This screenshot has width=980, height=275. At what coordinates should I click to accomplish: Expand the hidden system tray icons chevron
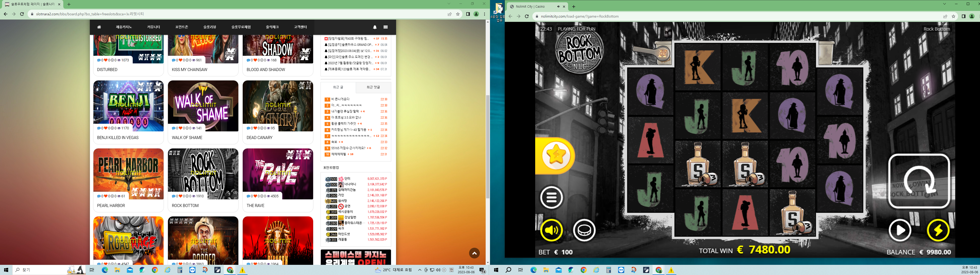pyautogui.click(x=420, y=270)
